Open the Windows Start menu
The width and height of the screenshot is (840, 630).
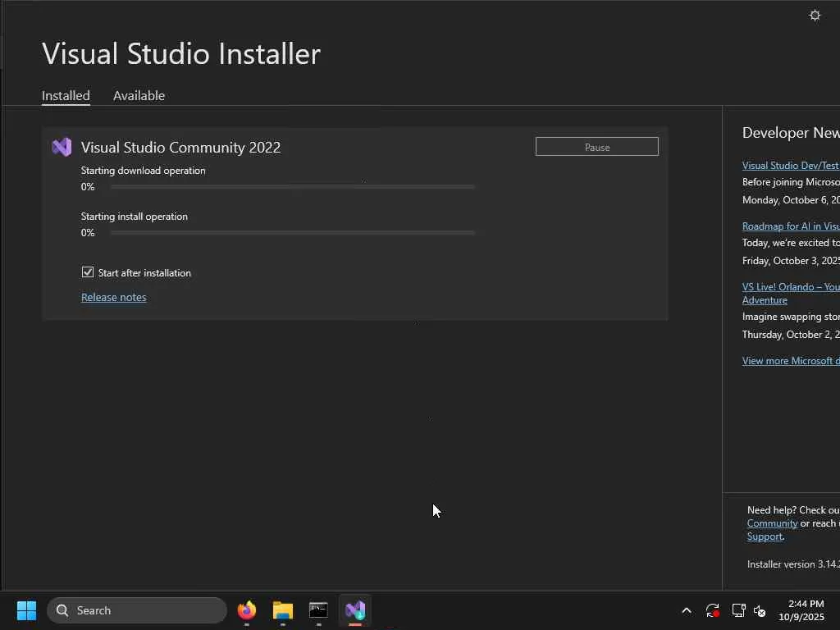click(x=26, y=610)
